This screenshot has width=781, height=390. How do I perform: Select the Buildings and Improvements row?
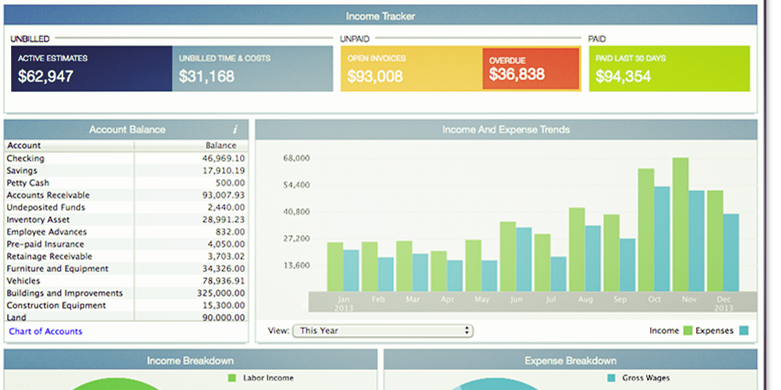[126, 293]
